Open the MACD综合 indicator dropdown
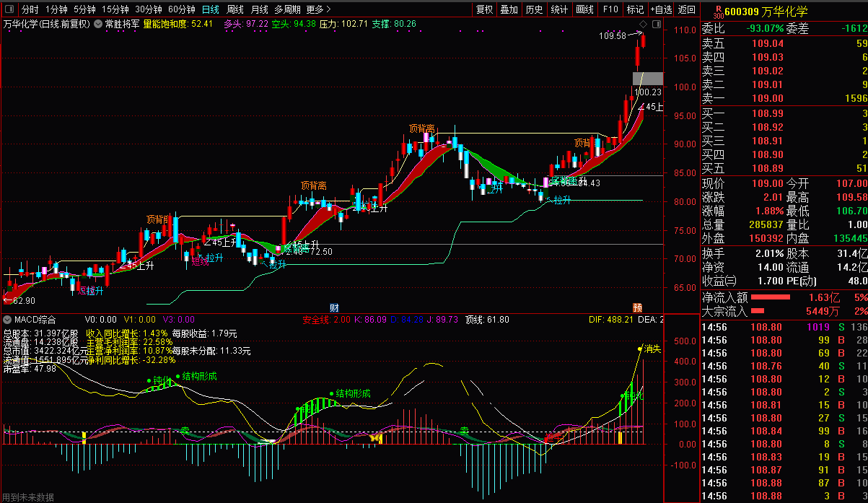 (7, 319)
